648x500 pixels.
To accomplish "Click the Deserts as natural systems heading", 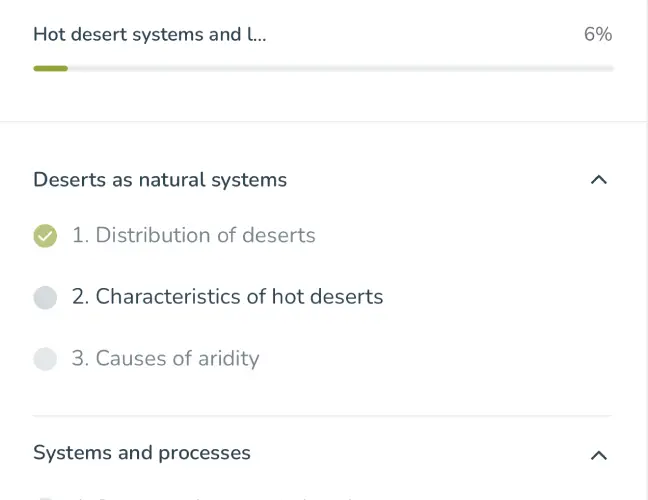I will click(160, 180).
